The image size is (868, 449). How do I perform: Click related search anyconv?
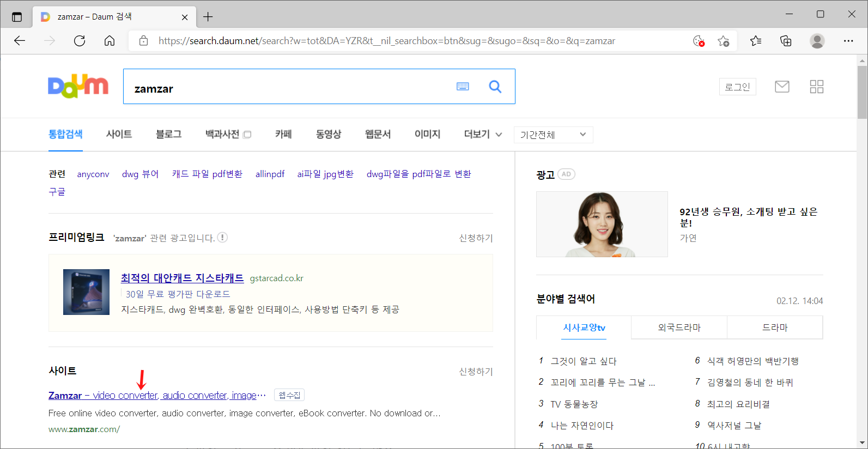pyautogui.click(x=93, y=174)
